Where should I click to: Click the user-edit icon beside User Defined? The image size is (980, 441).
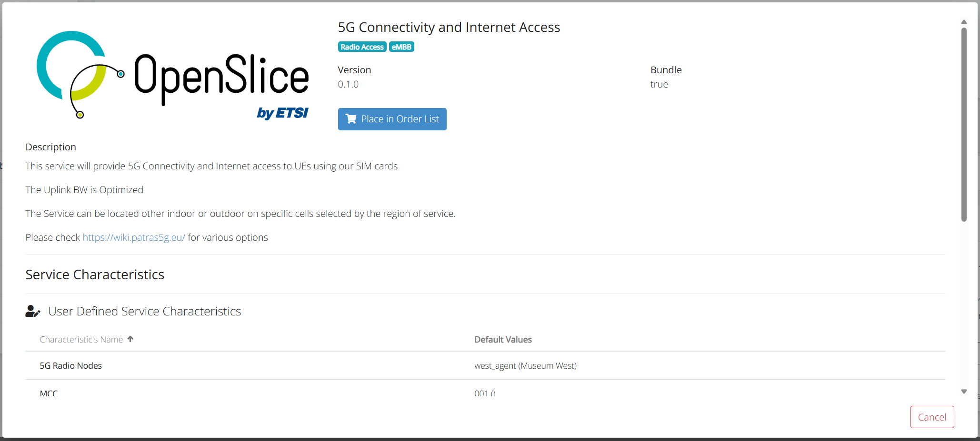pos(32,311)
